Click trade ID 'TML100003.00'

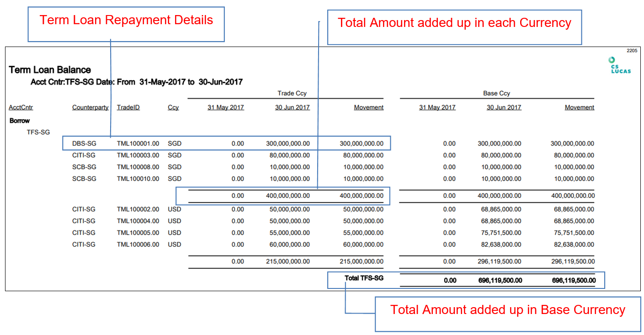point(138,155)
